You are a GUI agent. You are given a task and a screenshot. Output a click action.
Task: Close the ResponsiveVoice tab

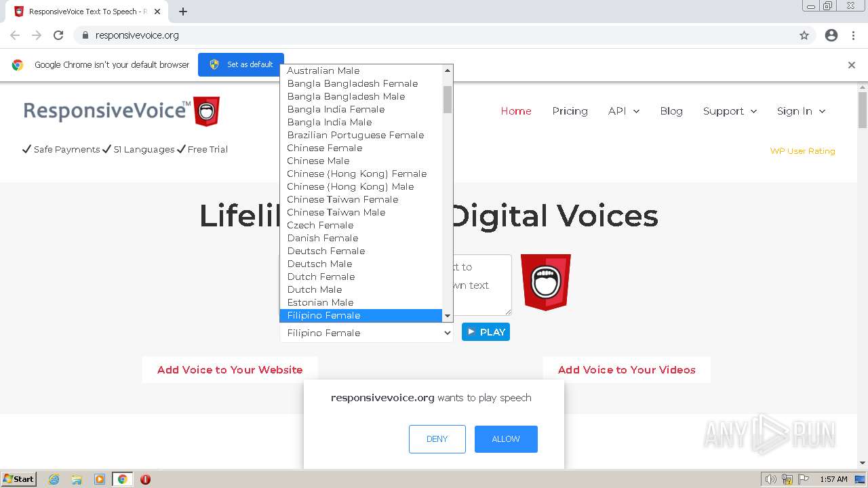(157, 12)
